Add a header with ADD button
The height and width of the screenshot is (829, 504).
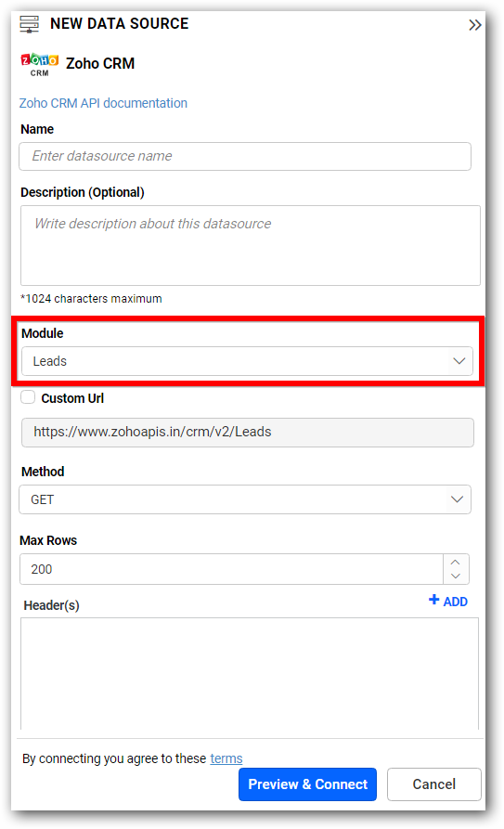pyautogui.click(x=448, y=602)
